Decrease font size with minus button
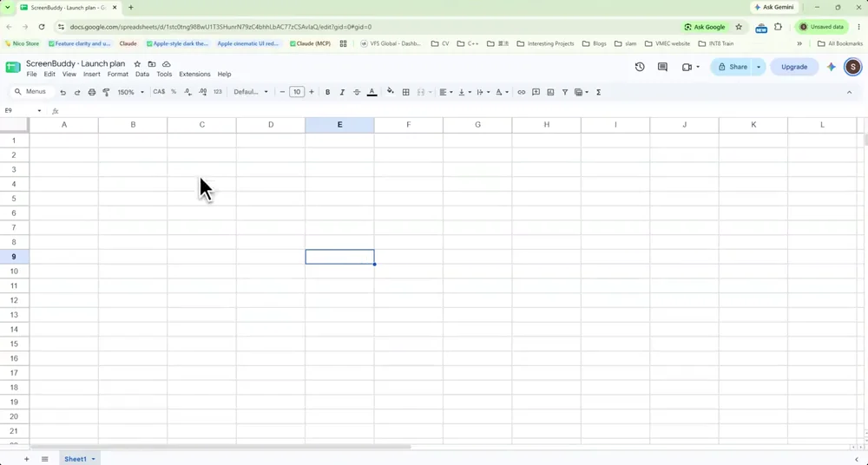 click(282, 92)
